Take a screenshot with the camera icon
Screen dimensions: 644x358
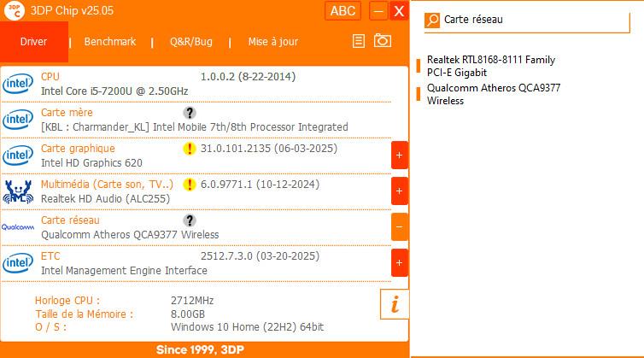click(383, 41)
